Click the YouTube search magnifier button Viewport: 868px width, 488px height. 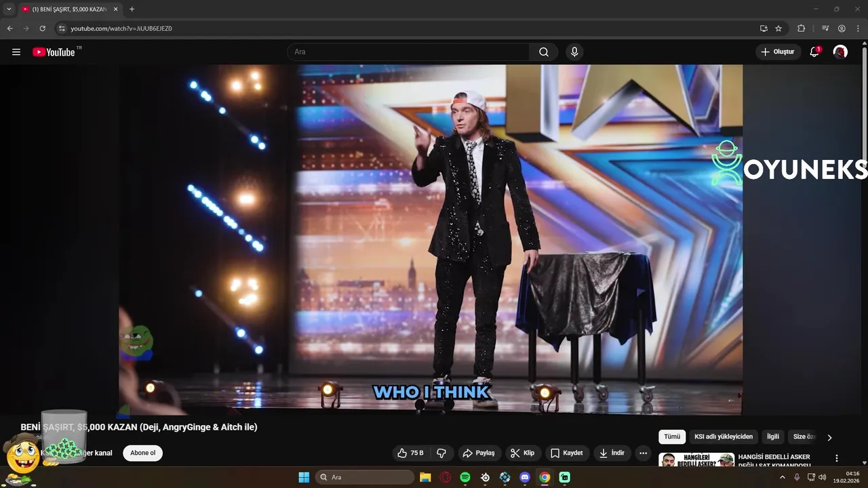coord(544,52)
